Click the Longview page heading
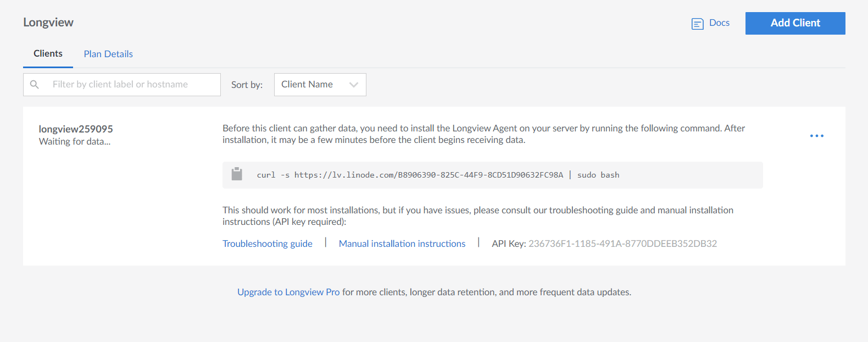 pos(48,23)
